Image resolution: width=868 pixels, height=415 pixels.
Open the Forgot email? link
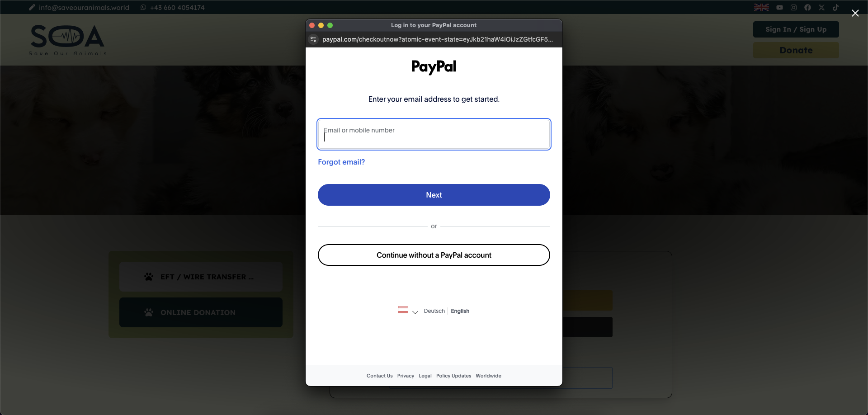341,162
